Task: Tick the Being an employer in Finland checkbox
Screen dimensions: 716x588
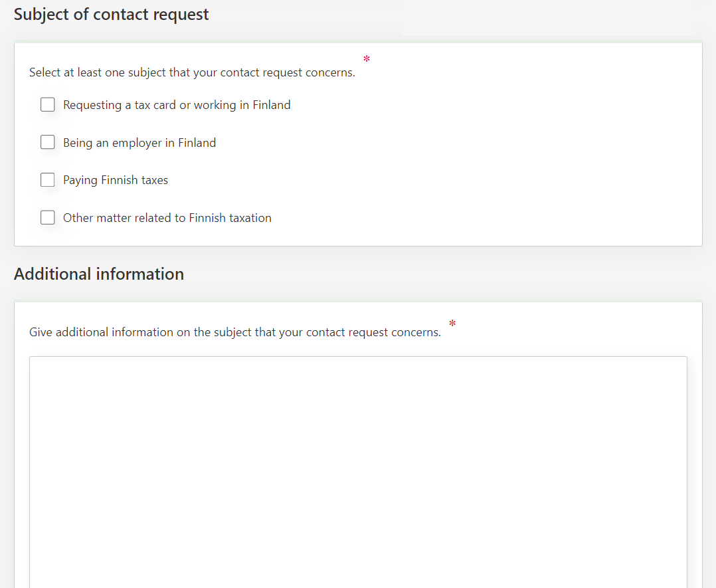Action: 48,143
